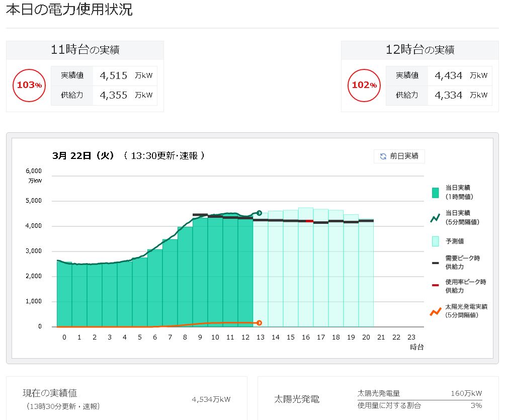Click the 4,515 万kW 実績値 value
This screenshot has width=508, height=420.
(126, 75)
